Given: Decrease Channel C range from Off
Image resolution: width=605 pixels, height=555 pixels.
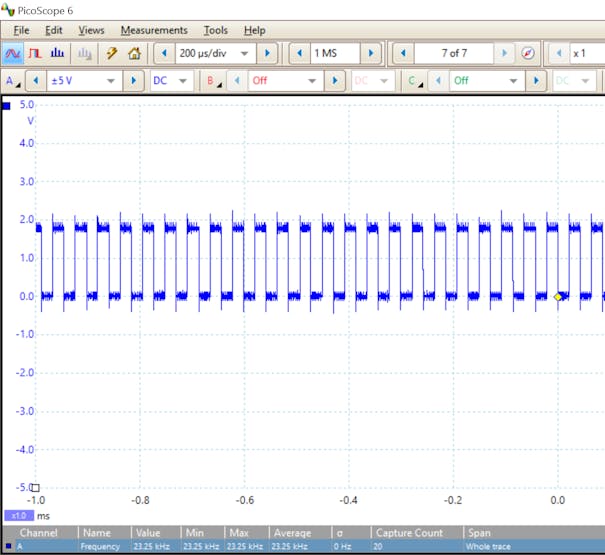Looking at the screenshot, I should pyautogui.click(x=439, y=81).
